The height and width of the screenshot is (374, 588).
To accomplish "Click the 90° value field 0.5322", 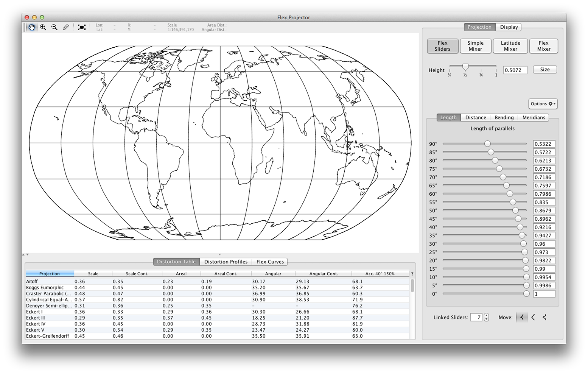I will (x=544, y=144).
